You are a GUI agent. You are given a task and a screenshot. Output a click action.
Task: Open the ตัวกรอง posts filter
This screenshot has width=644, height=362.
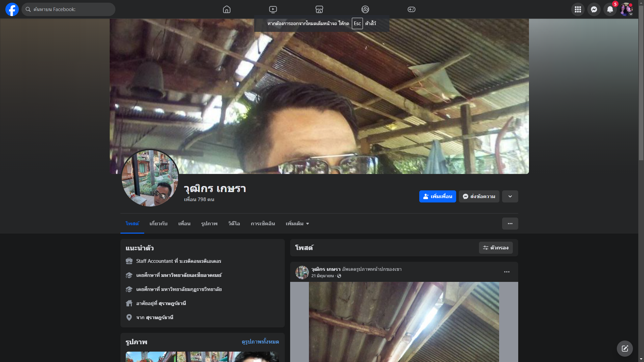(x=496, y=248)
